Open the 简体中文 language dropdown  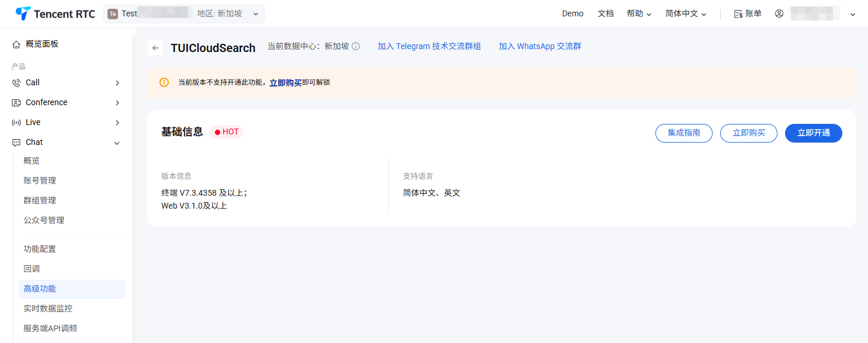coord(686,13)
